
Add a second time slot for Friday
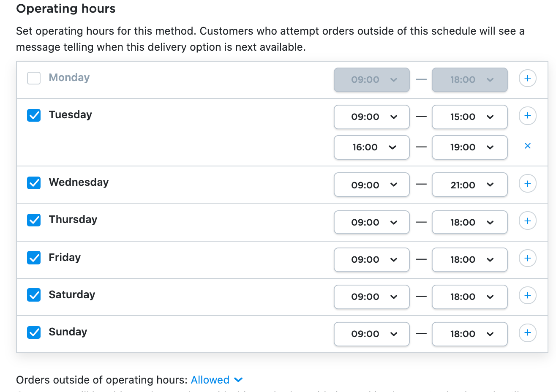pyautogui.click(x=527, y=258)
